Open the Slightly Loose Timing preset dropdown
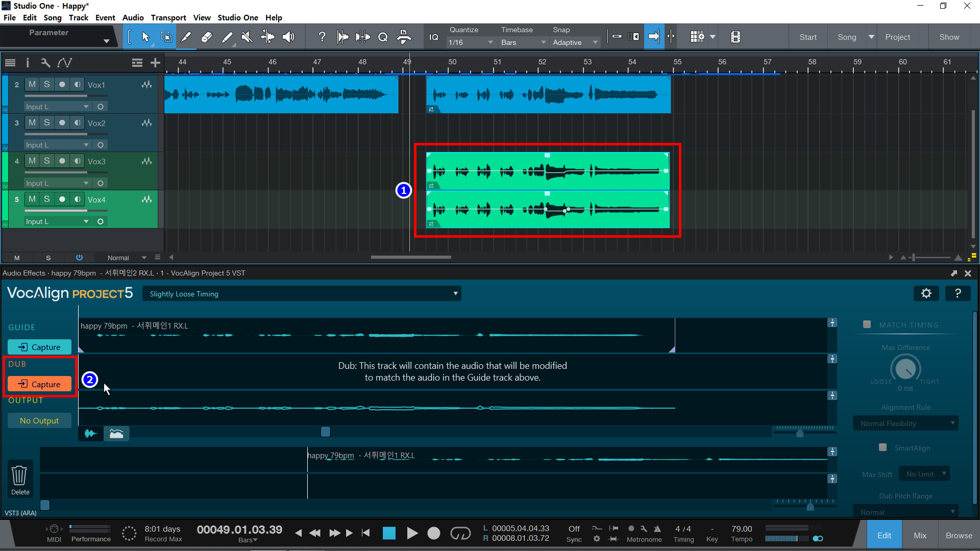 click(x=301, y=294)
